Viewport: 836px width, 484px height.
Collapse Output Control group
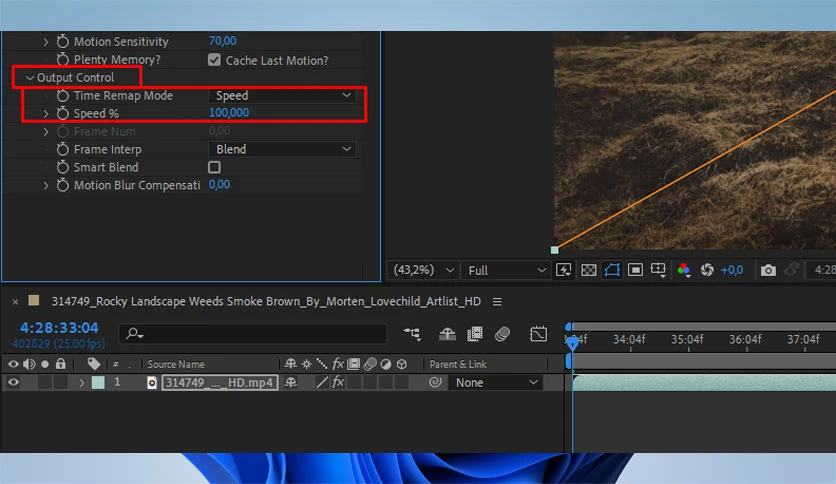(30, 78)
